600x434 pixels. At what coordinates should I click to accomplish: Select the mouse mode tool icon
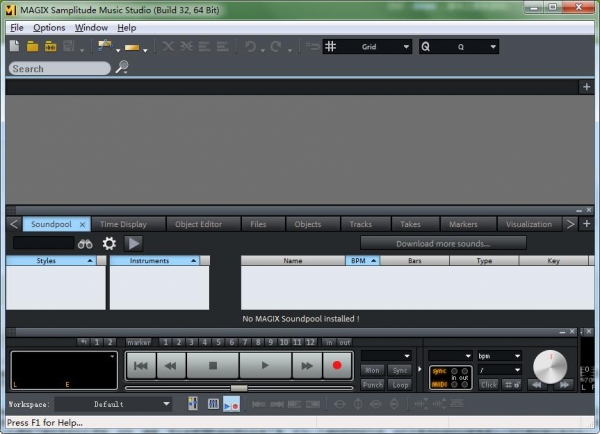coord(105,46)
